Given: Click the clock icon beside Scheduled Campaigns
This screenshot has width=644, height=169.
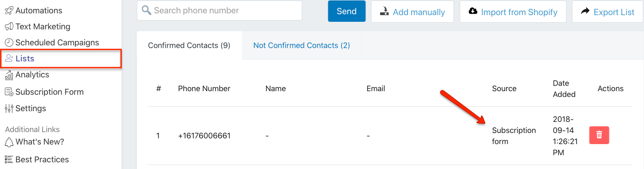Looking at the screenshot, I should (x=9, y=43).
